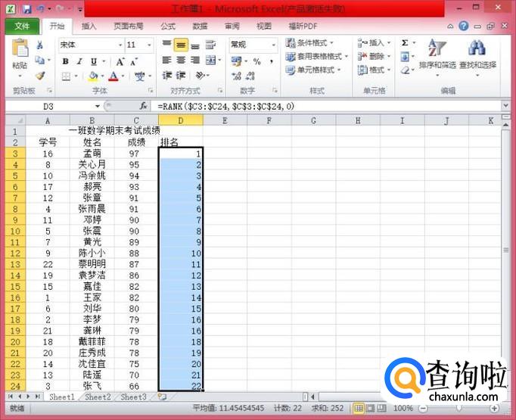Toggle Bold formatting
Viewport: 516px width, 420px height.
[x=66, y=61]
